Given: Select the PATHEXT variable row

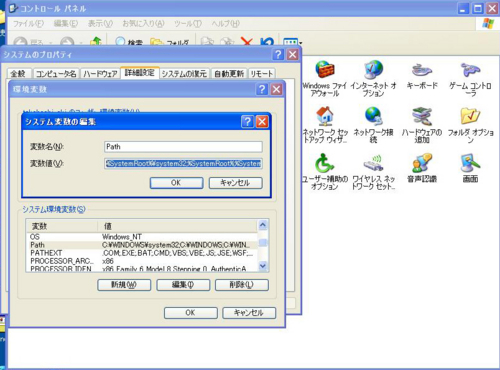Looking at the screenshot, I should coord(142,253).
